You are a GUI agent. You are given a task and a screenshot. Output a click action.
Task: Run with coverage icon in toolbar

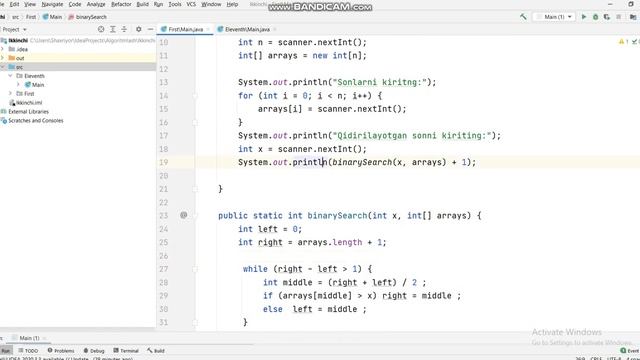click(x=607, y=17)
